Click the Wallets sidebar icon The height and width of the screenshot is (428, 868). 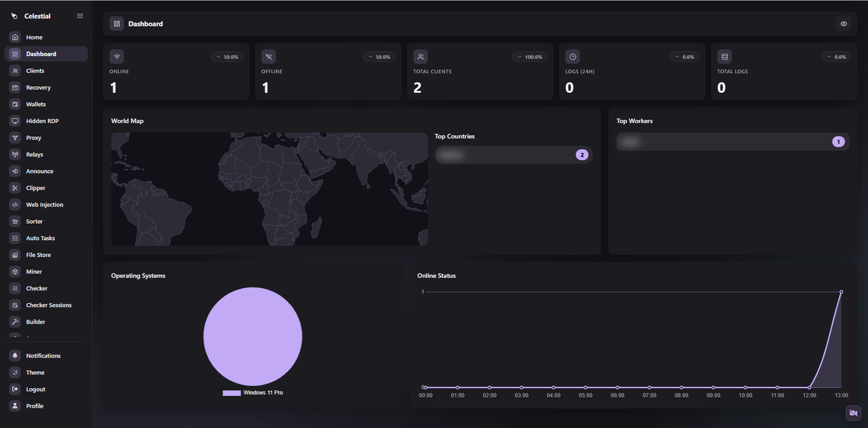pos(15,104)
